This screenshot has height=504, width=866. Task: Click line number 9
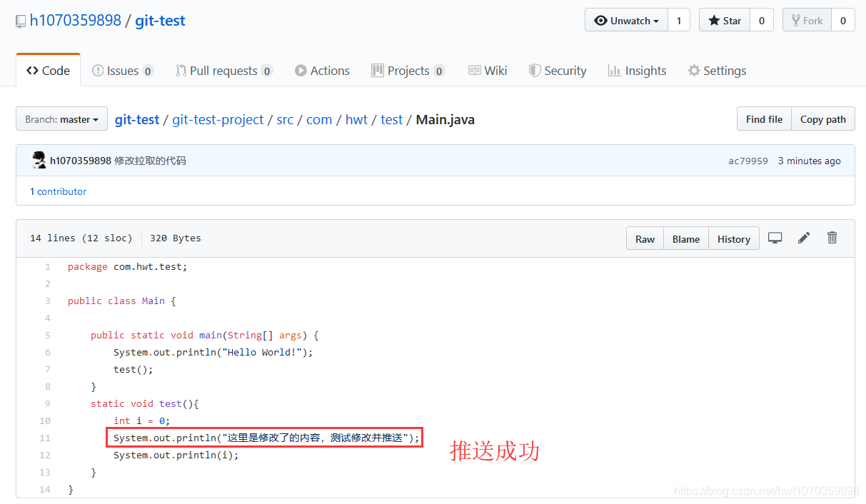(x=47, y=403)
